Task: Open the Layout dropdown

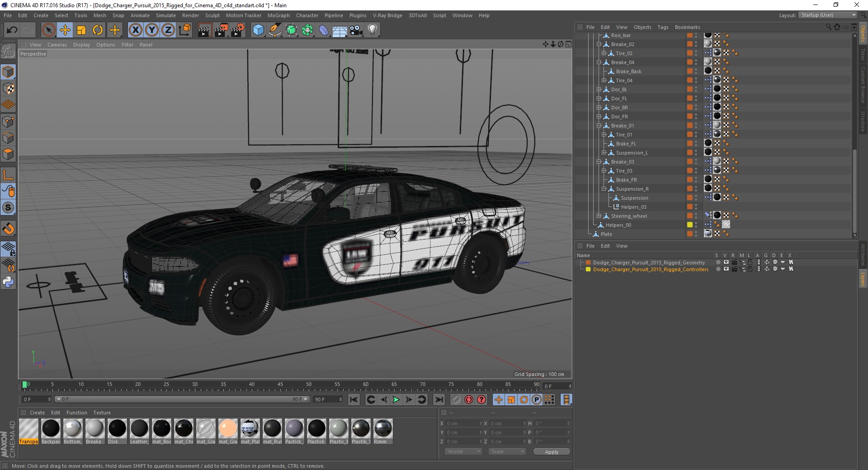Action: (828, 15)
